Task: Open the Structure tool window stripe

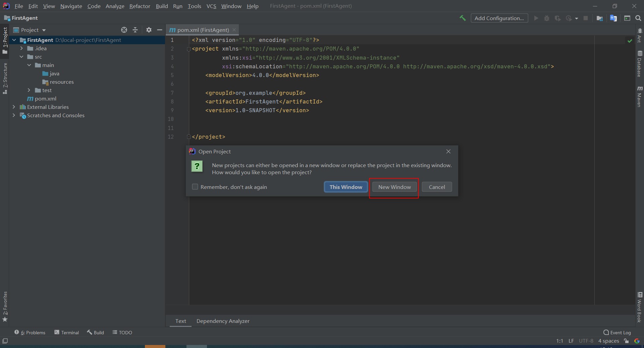Action: pos(5,78)
